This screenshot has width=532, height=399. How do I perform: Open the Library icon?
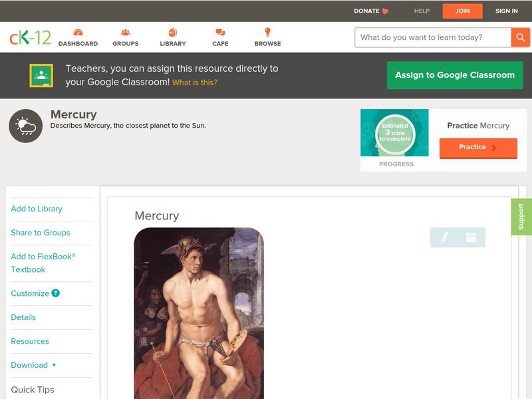pyautogui.click(x=173, y=33)
